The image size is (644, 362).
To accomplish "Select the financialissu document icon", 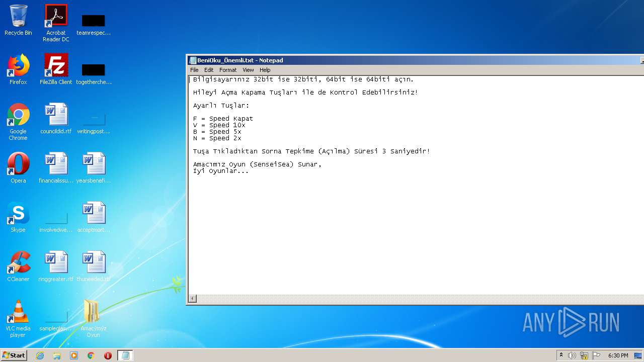I will [56, 168].
